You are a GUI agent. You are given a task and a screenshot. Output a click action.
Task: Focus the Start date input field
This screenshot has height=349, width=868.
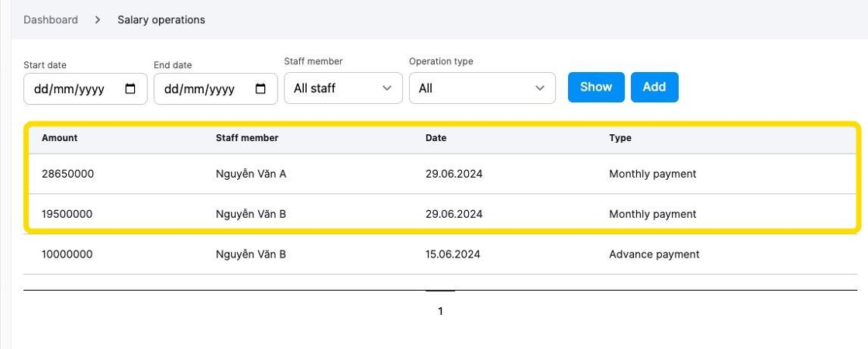[x=85, y=88]
